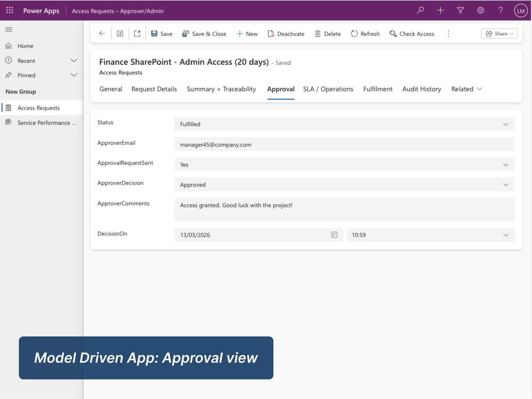The width and height of the screenshot is (532, 399).
Task: Open the filter funnel icon in the header
Action: pos(460,10)
